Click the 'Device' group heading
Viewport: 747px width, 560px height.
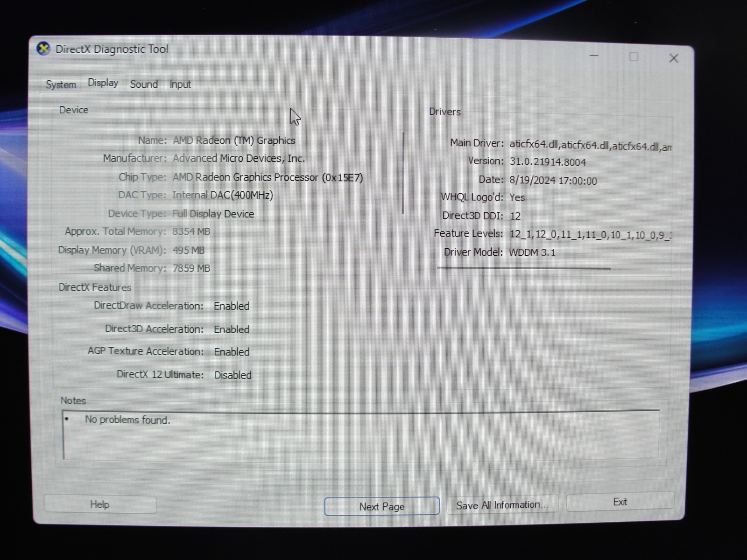coord(74,110)
